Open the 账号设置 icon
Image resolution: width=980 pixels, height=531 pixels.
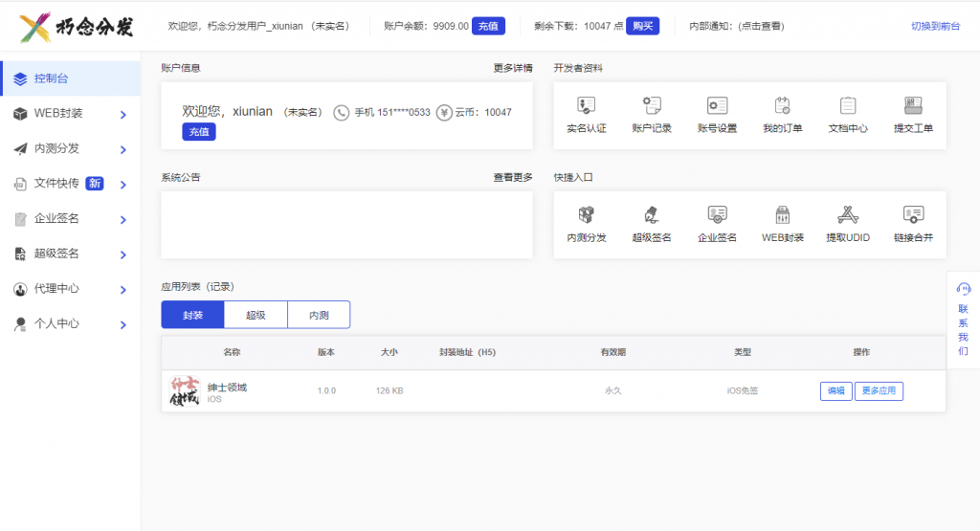pos(717,105)
